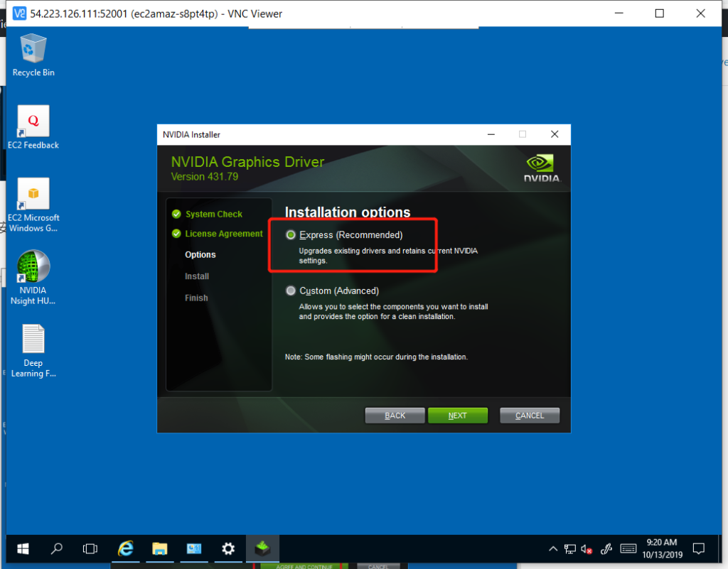Open the Action Center notifications panel
Viewport: 728px width, 569px height.
698,548
